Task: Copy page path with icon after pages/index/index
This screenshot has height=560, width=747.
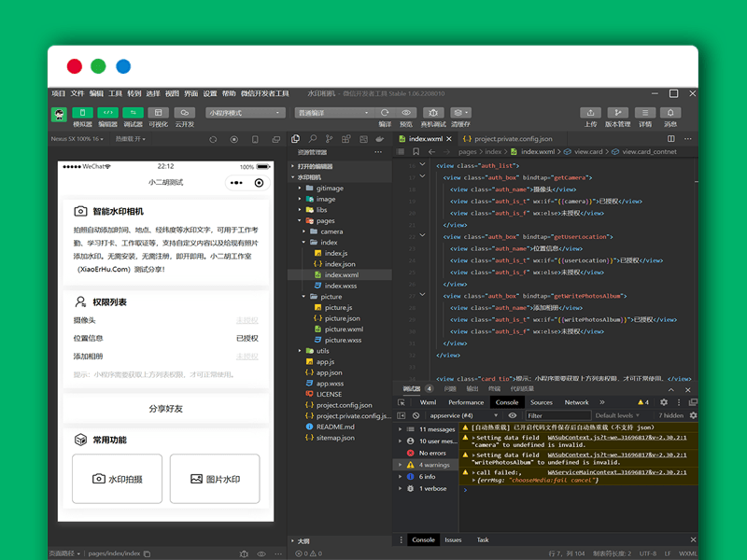Action: (x=148, y=553)
